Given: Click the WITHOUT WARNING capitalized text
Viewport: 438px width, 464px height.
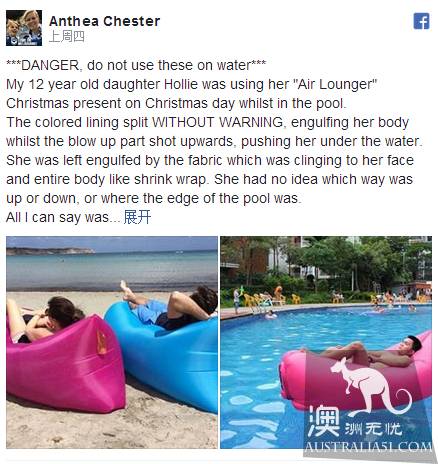Looking at the screenshot, I should (218, 122).
